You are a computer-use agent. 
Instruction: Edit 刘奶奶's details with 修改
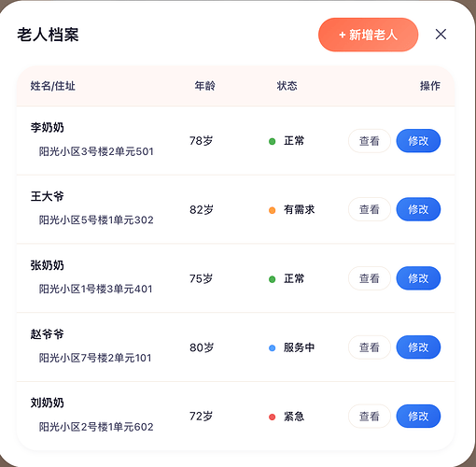(418, 417)
